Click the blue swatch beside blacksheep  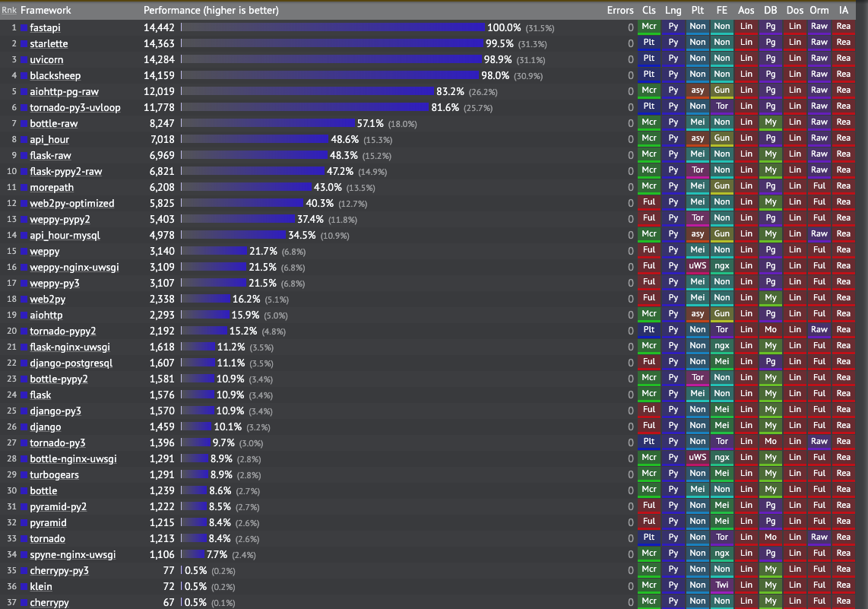(24, 76)
